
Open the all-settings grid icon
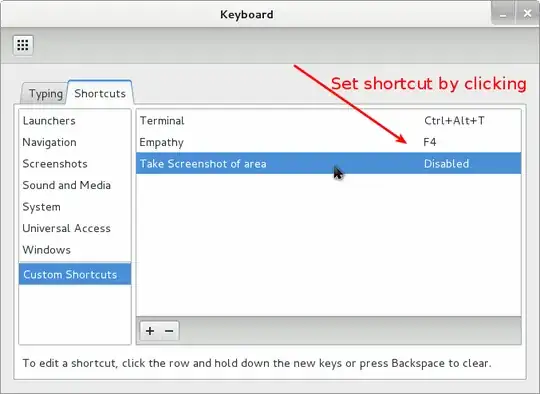point(23,45)
